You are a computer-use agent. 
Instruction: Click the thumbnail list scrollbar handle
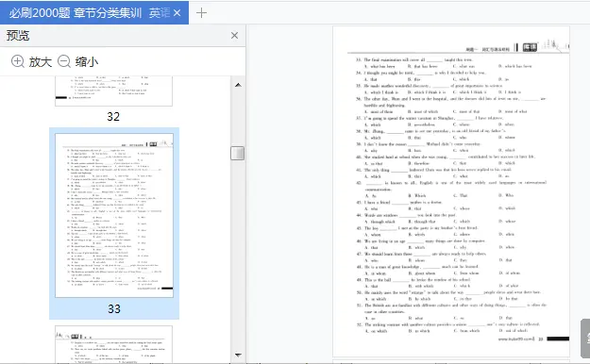[238, 153]
